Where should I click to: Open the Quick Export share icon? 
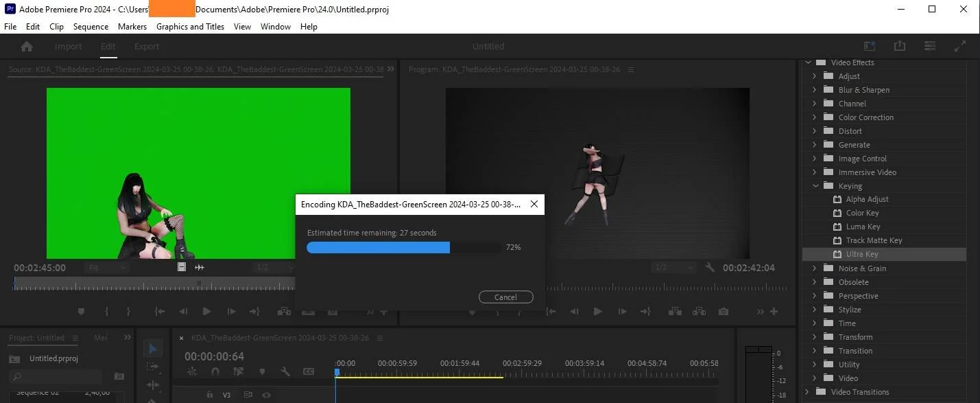click(x=900, y=46)
